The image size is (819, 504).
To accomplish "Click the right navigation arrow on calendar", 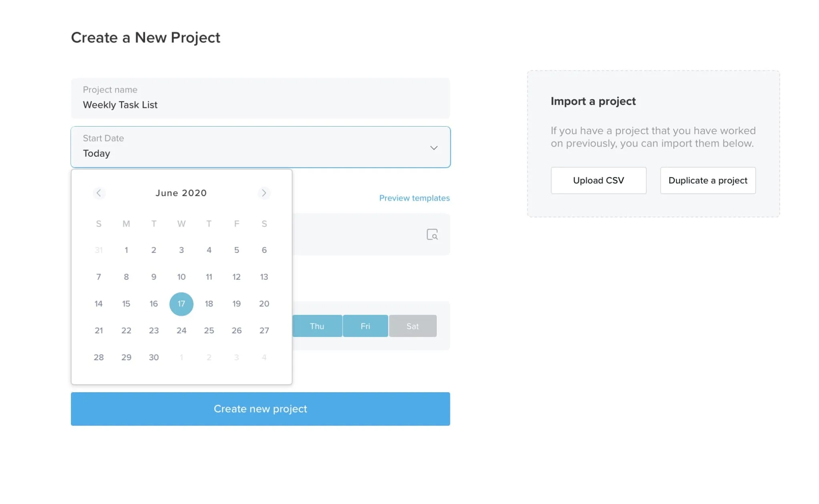I will [264, 192].
